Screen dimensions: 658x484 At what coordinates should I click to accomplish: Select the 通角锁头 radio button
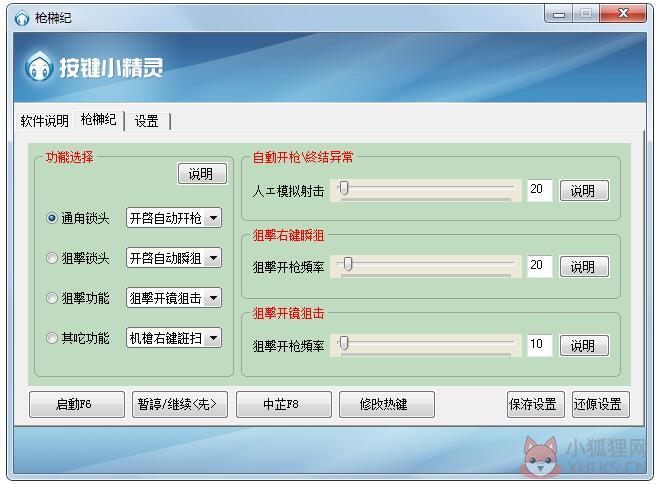click(52, 218)
